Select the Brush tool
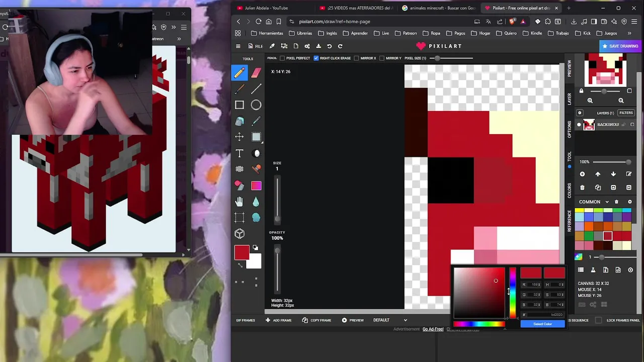The height and width of the screenshot is (362, 644). [x=239, y=89]
